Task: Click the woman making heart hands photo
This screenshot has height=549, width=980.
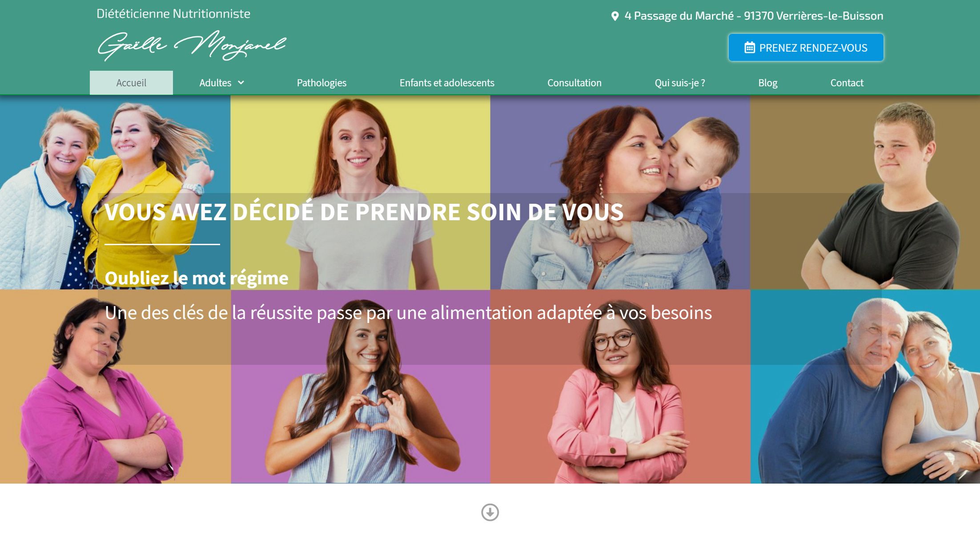Action: 360,387
